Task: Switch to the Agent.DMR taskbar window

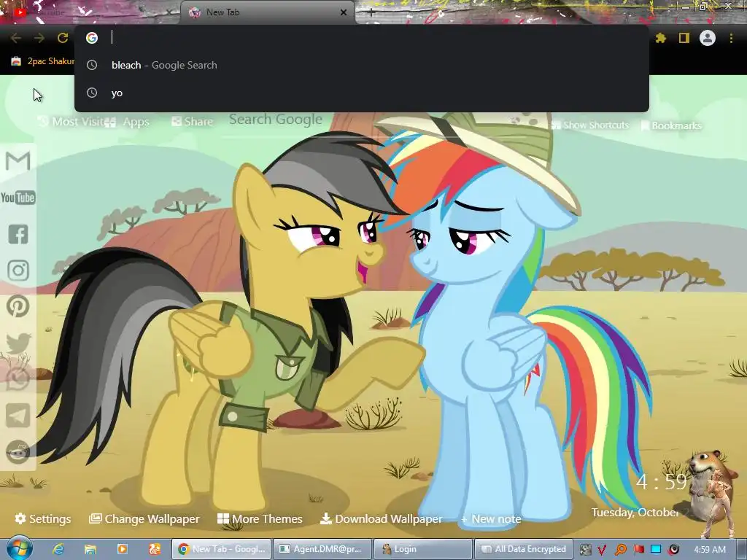Action: 322,549
